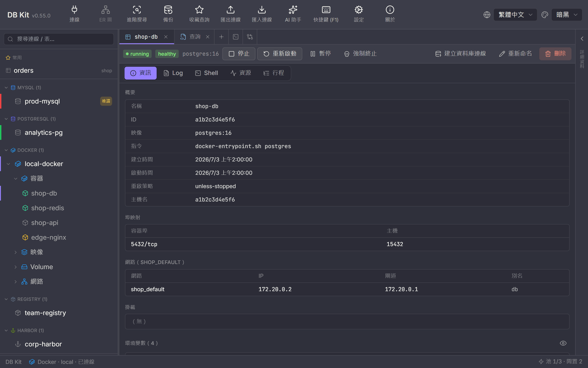Switch to the Shell tab

click(207, 73)
